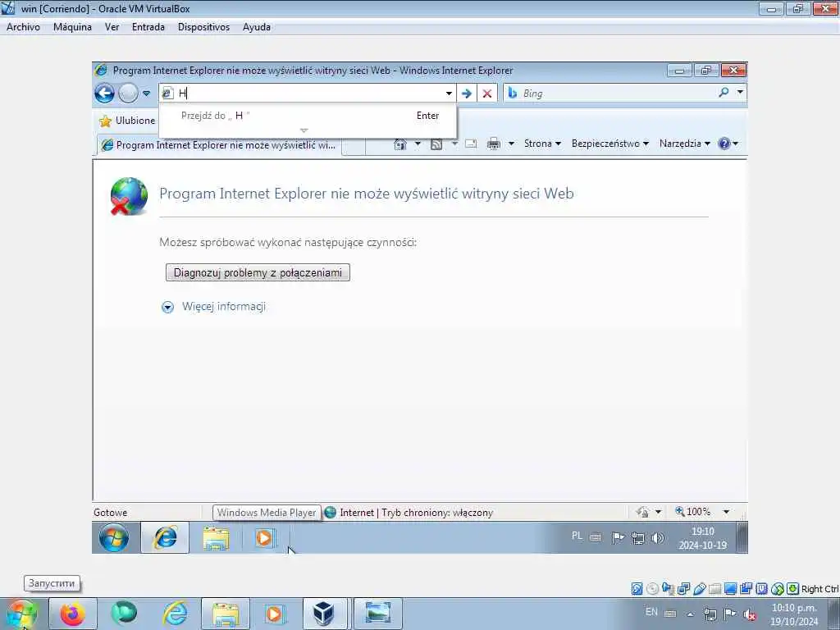
Task: Click the blue Help question mark
Action: click(724, 144)
